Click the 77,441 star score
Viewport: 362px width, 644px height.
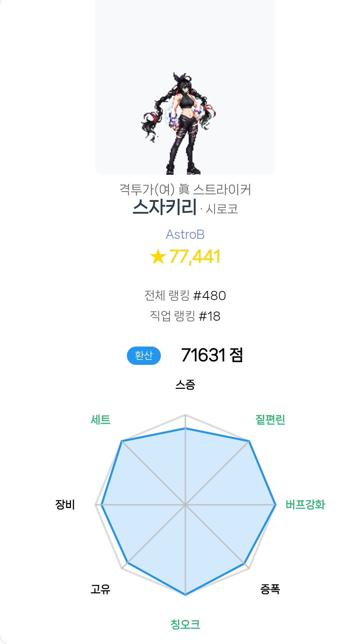click(x=195, y=256)
